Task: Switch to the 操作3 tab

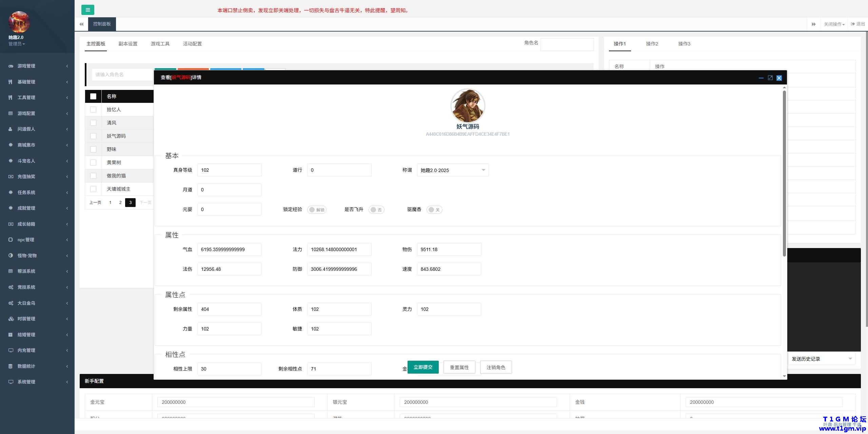Action: coord(684,44)
